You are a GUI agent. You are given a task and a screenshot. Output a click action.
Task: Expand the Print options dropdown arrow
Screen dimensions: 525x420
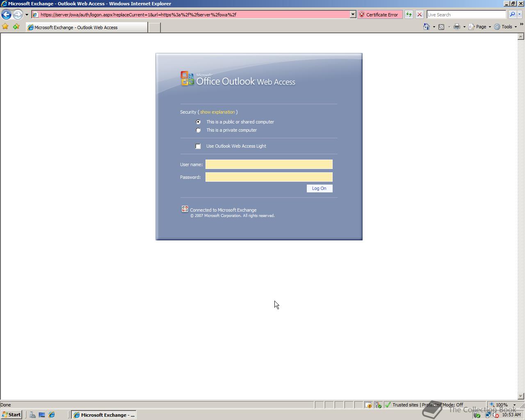[464, 27]
